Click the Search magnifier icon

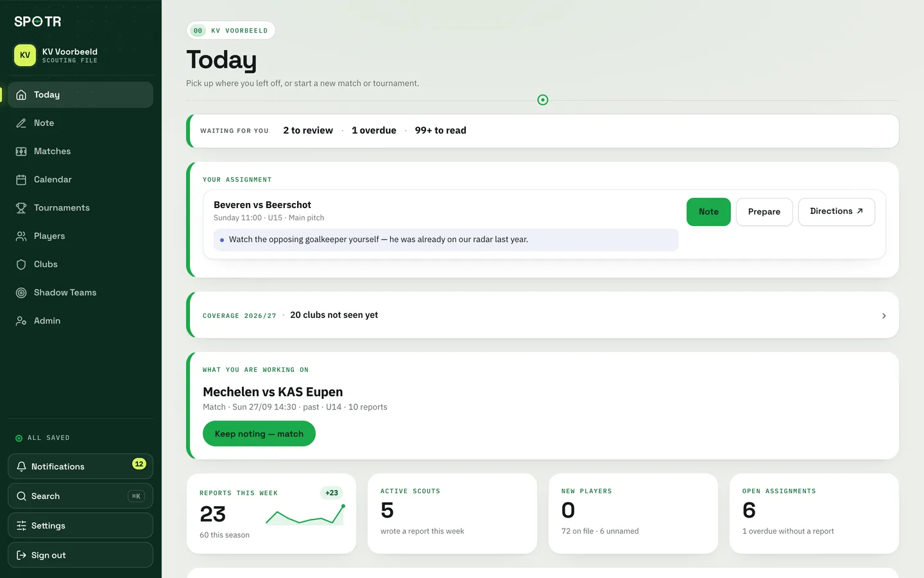[x=21, y=496]
